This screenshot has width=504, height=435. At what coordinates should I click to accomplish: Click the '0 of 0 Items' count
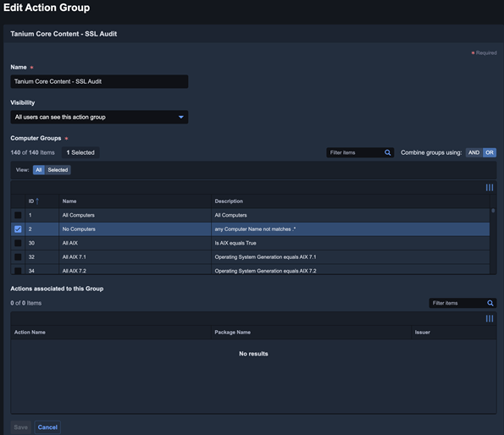pyautogui.click(x=26, y=303)
